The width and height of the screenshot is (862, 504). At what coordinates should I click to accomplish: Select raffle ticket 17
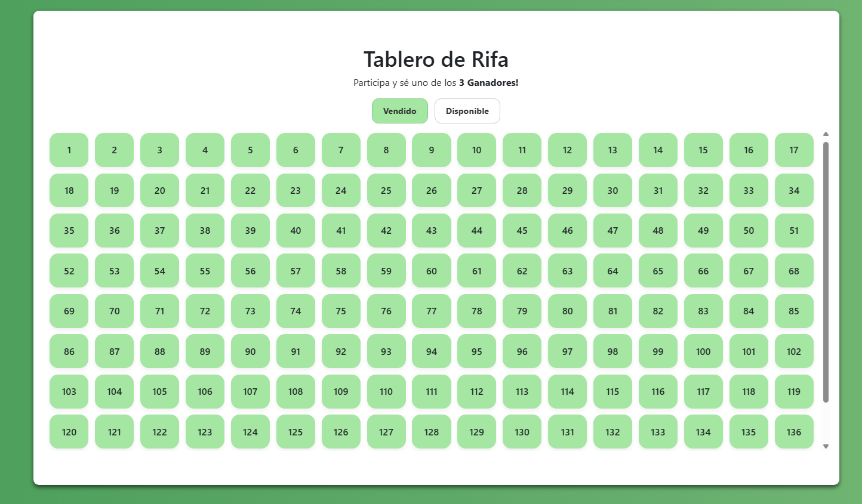pos(794,150)
